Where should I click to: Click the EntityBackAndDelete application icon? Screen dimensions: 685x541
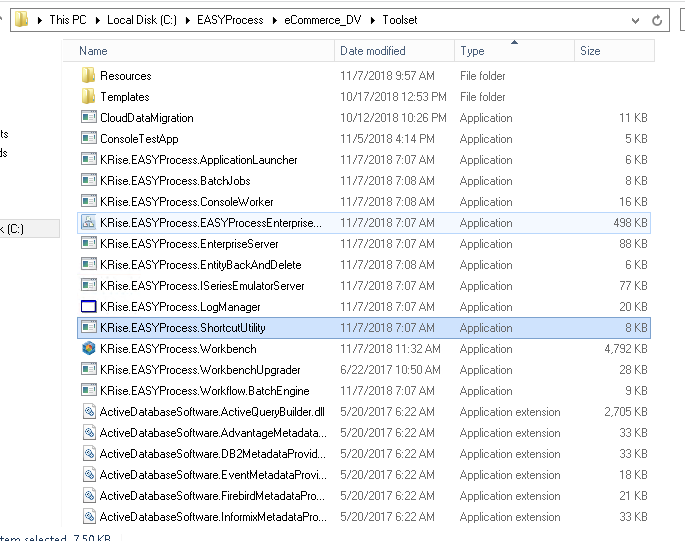[x=89, y=264]
